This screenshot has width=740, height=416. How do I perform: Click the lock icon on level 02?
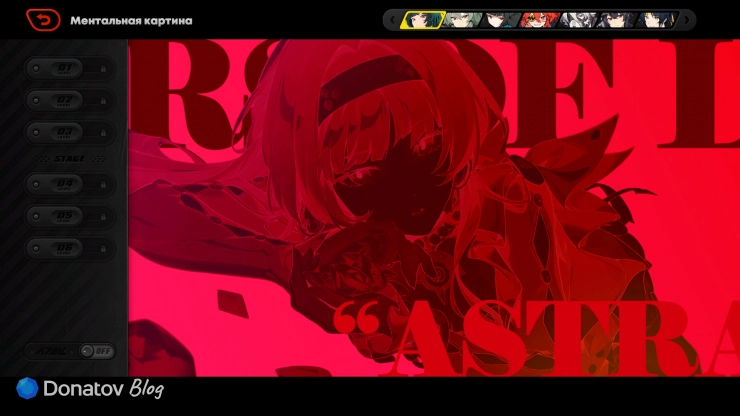click(x=103, y=101)
